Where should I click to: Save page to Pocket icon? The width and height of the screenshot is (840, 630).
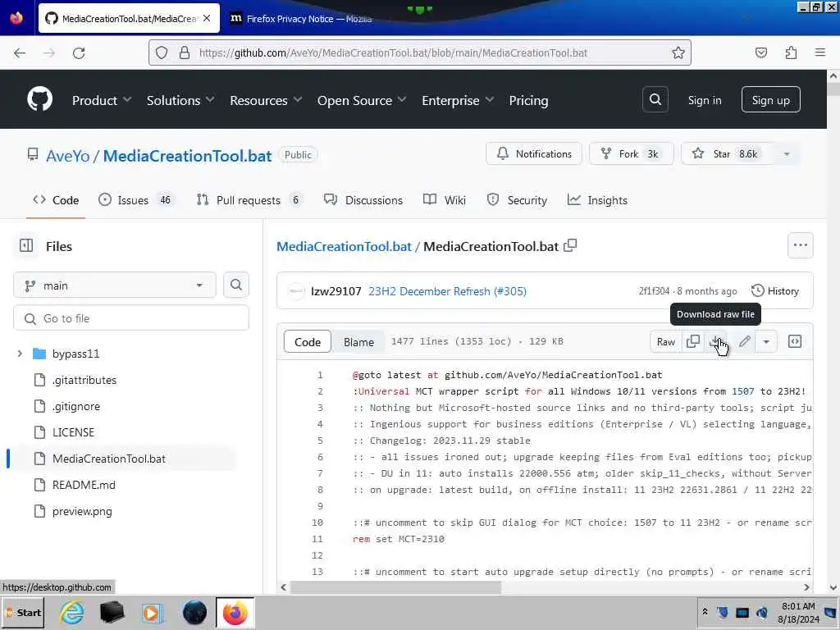pyautogui.click(x=761, y=52)
